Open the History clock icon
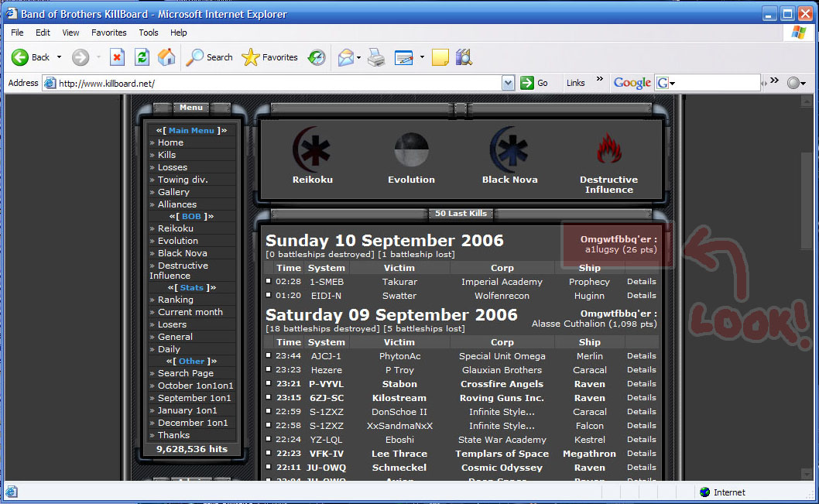The image size is (819, 504). tap(317, 57)
